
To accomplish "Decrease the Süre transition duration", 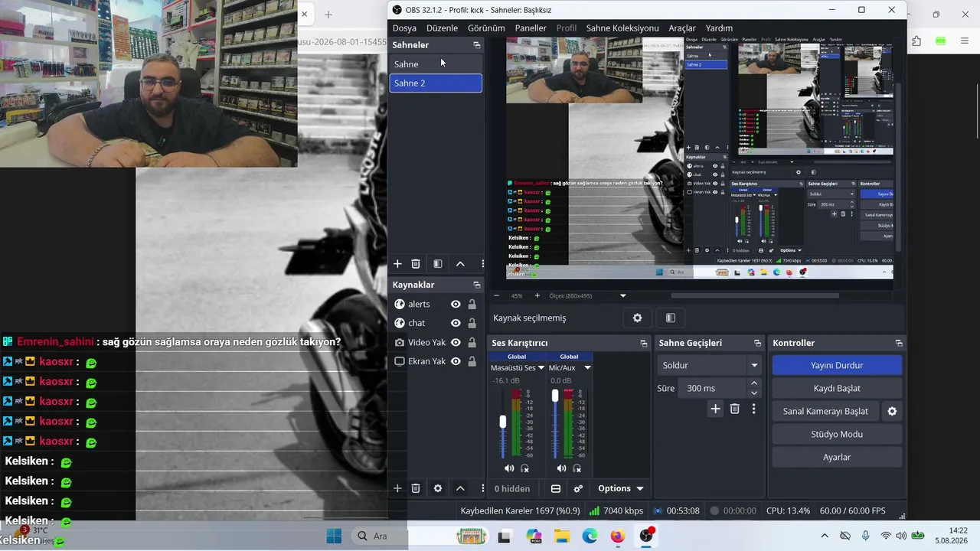I will pyautogui.click(x=754, y=393).
